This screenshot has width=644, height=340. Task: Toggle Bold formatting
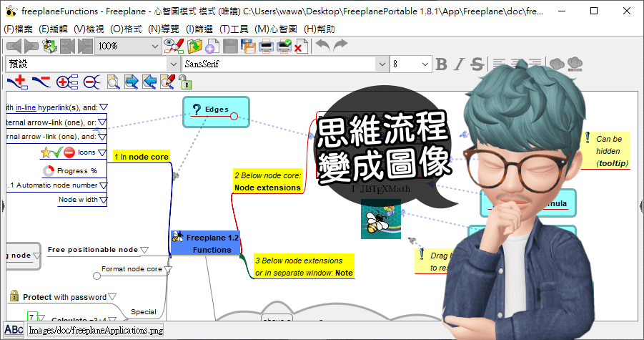coord(441,64)
